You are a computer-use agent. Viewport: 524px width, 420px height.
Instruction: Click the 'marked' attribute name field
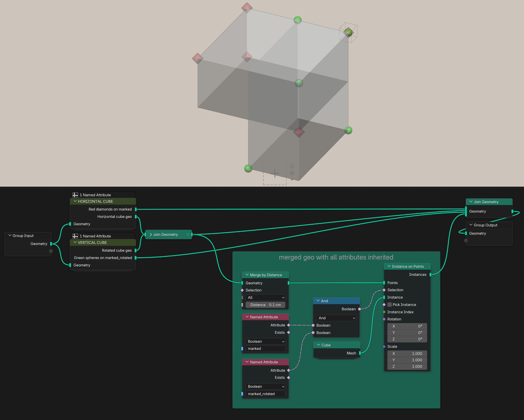point(265,349)
